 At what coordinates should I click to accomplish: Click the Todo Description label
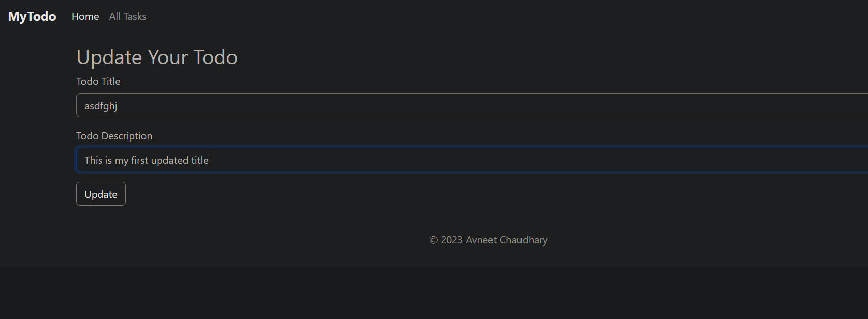click(114, 136)
